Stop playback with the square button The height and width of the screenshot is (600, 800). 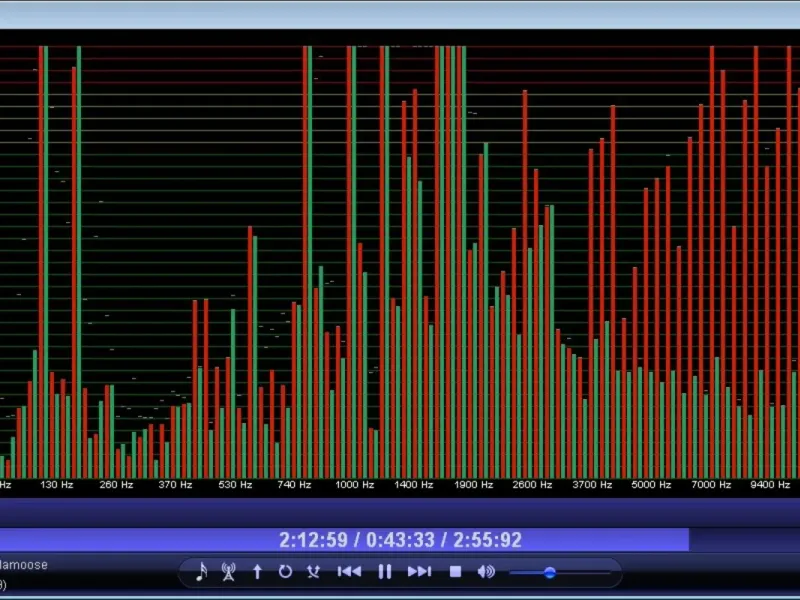[x=455, y=572]
